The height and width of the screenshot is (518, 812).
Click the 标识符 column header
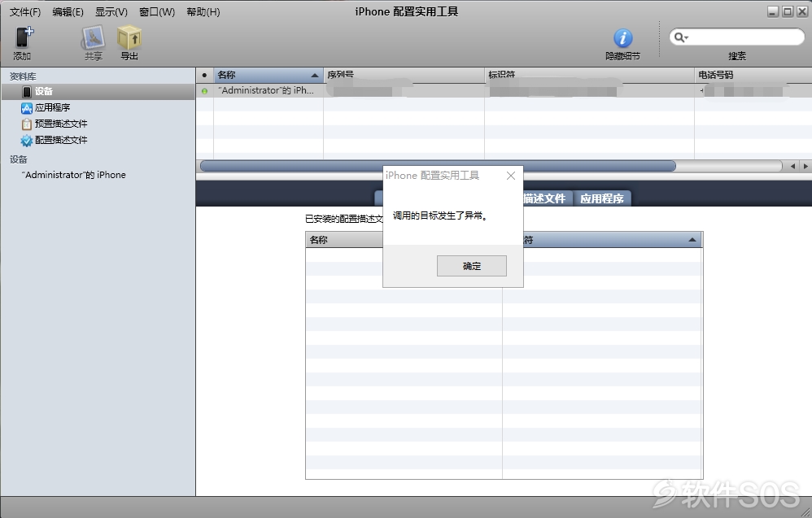pos(589,75)
